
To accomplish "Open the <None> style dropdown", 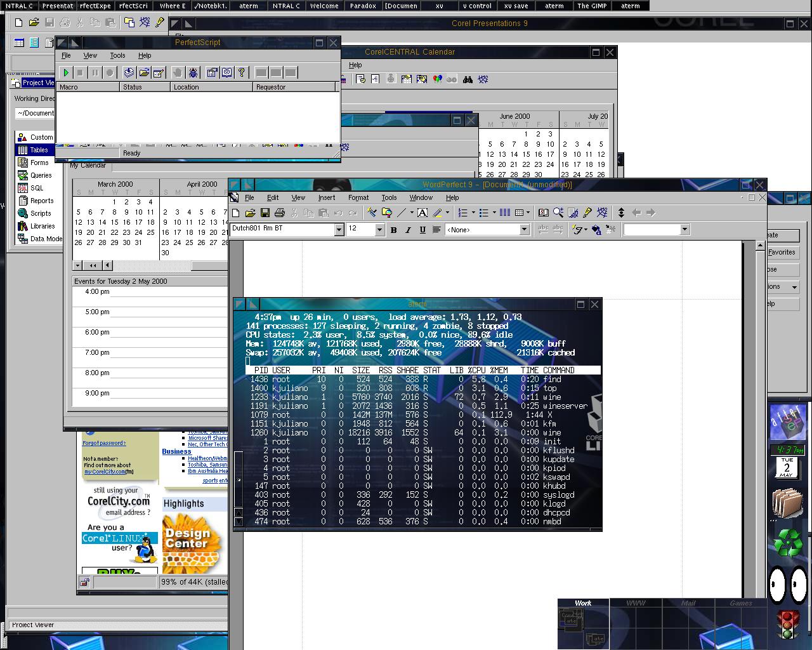I will coord(524,230).
